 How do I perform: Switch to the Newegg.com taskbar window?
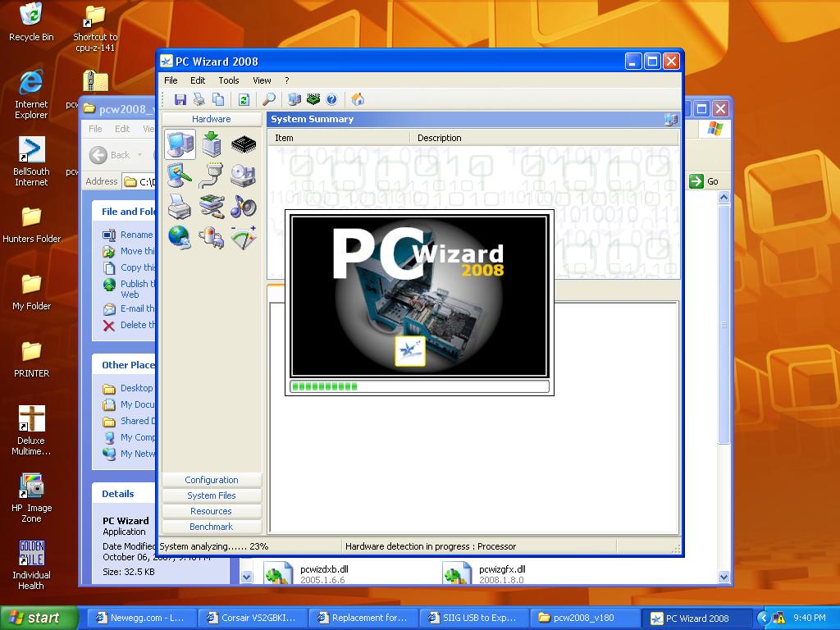[141, 618]
